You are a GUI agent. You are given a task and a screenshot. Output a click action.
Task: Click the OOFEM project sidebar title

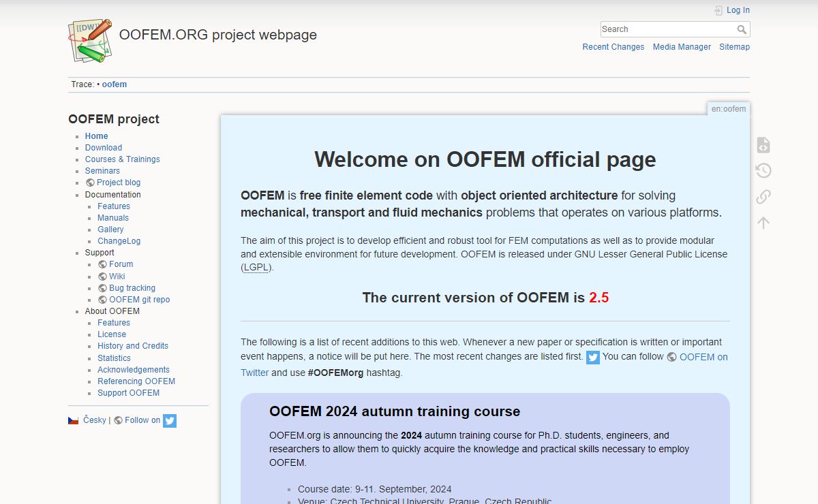click(114, 119)
